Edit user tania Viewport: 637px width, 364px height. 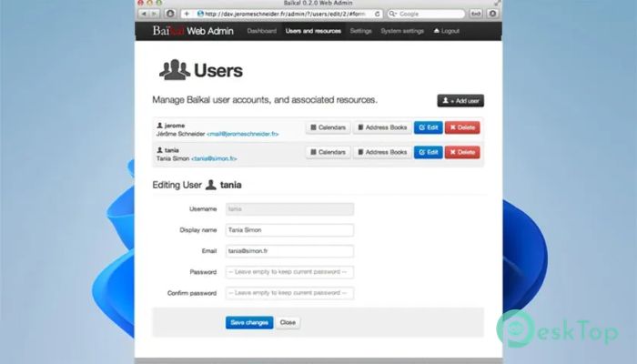click(x=429, y=152)
